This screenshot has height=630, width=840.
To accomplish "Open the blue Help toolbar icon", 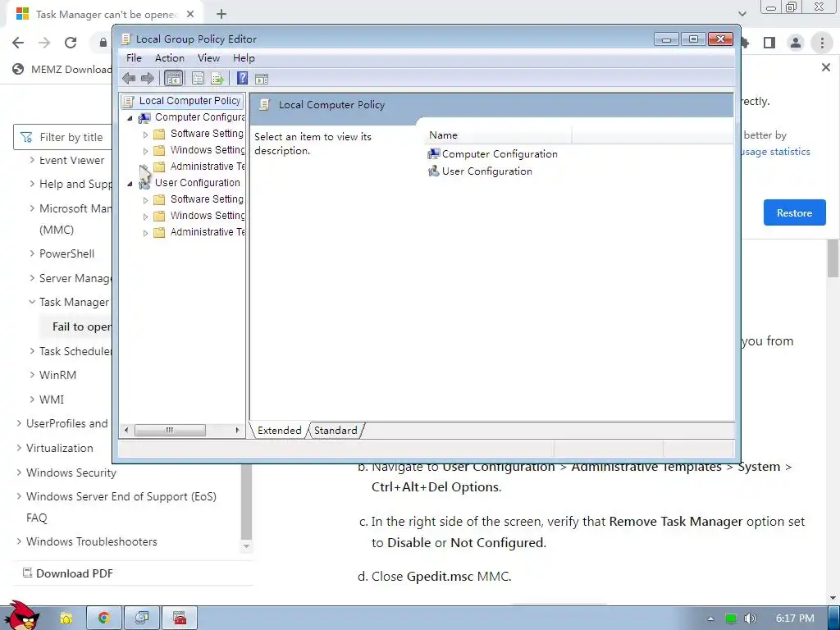I will pyautogui.click(x=242, y=79).
